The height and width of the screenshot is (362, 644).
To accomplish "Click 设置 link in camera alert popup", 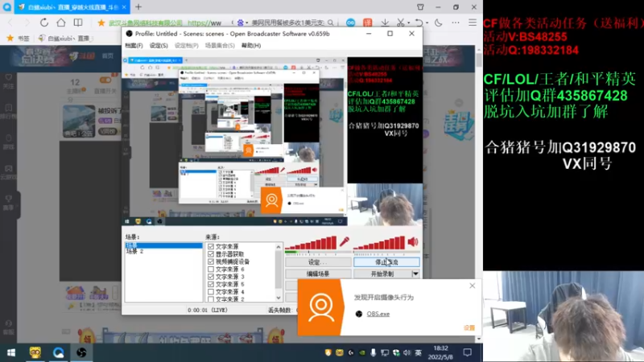I will point(469,327).
